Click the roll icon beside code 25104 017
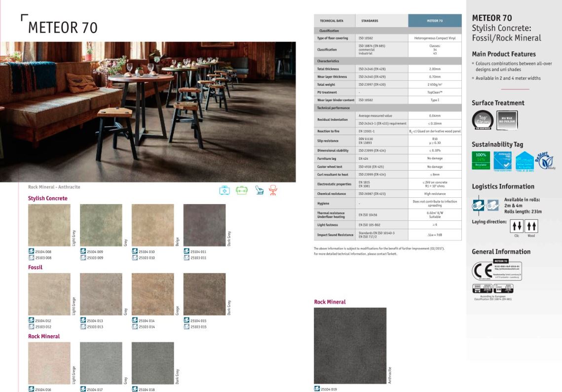The image size is (562, 392). click(83, 389)
